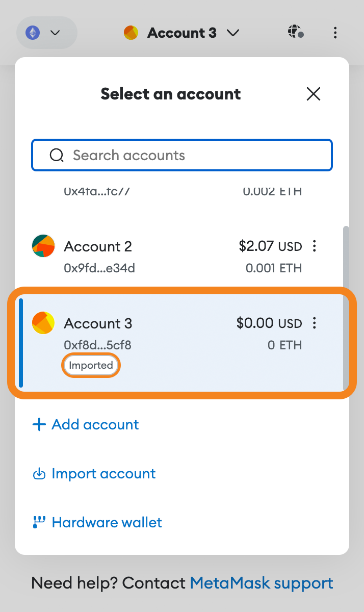Open Account 3 options menu
The width and height of the screenshot is (364, 612).
315,323
